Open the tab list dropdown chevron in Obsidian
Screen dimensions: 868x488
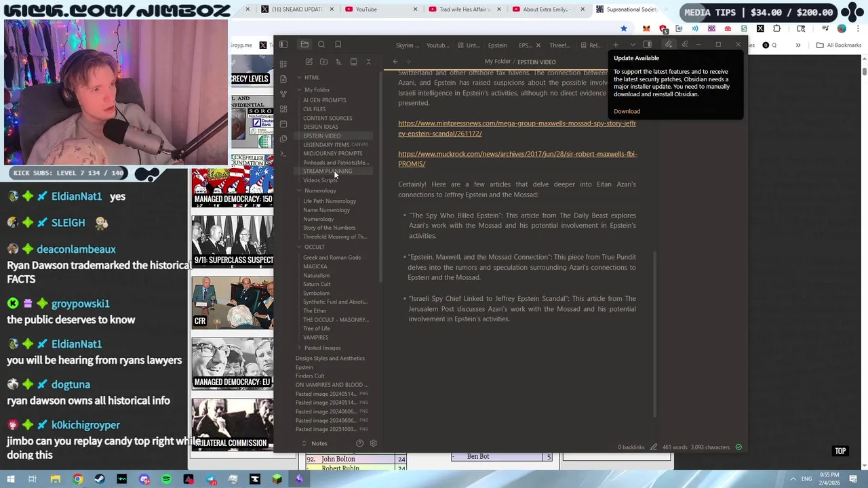point(632,45)
